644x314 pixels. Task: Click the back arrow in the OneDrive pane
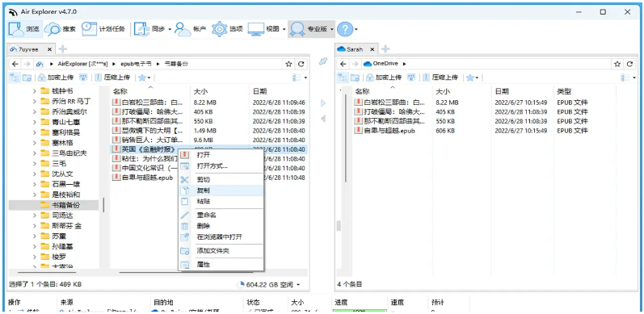343,64
